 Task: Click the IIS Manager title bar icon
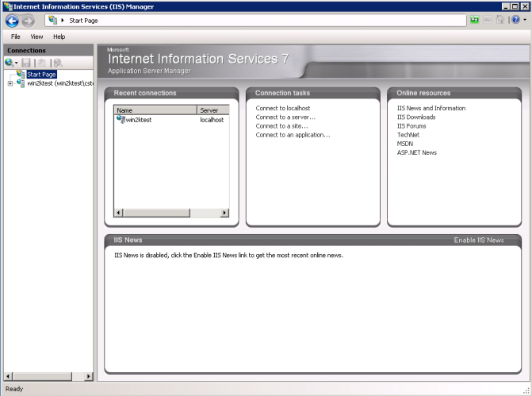tap(8, 6)
